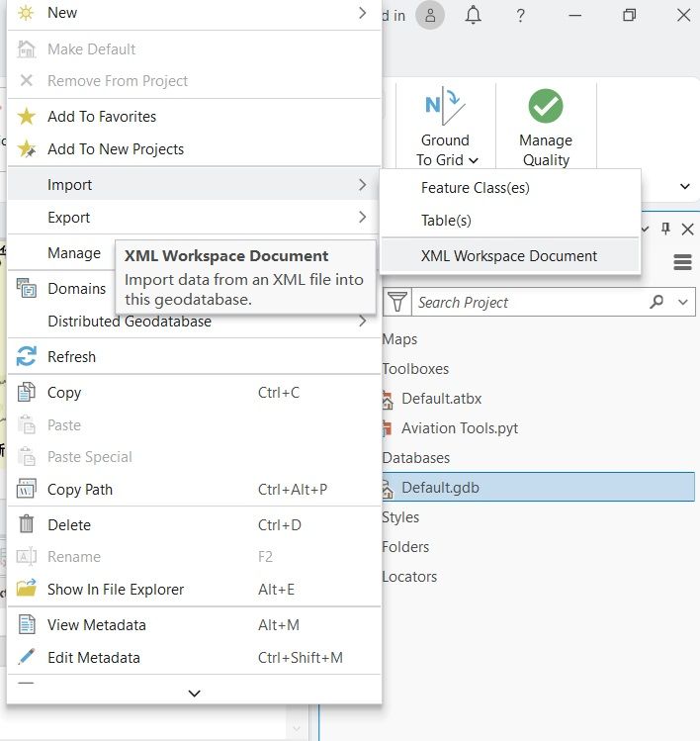Click the Refresh arrows icon
The width and height of the screenshot is (700, 741).
(27, 357)
